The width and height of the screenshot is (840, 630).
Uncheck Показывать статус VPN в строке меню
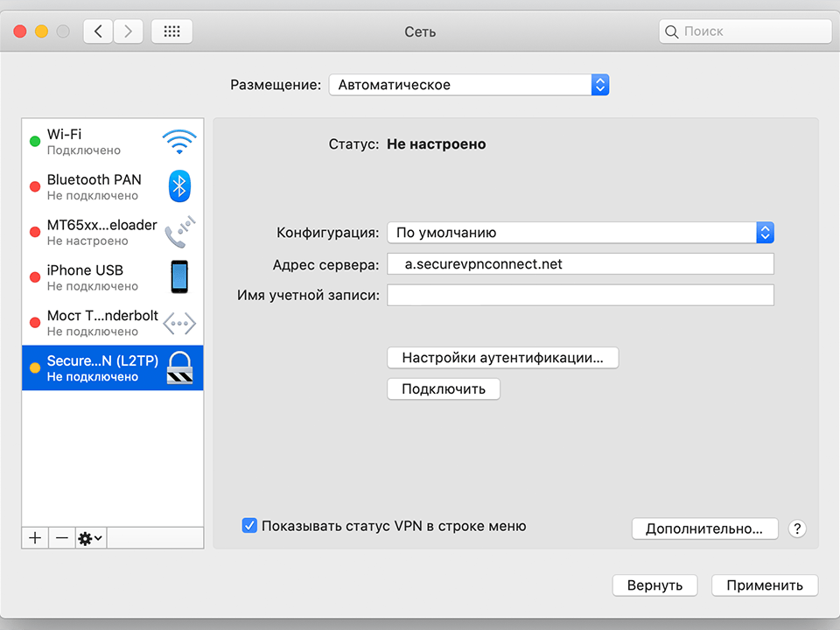pyautogui.click(x=249, y=525)
